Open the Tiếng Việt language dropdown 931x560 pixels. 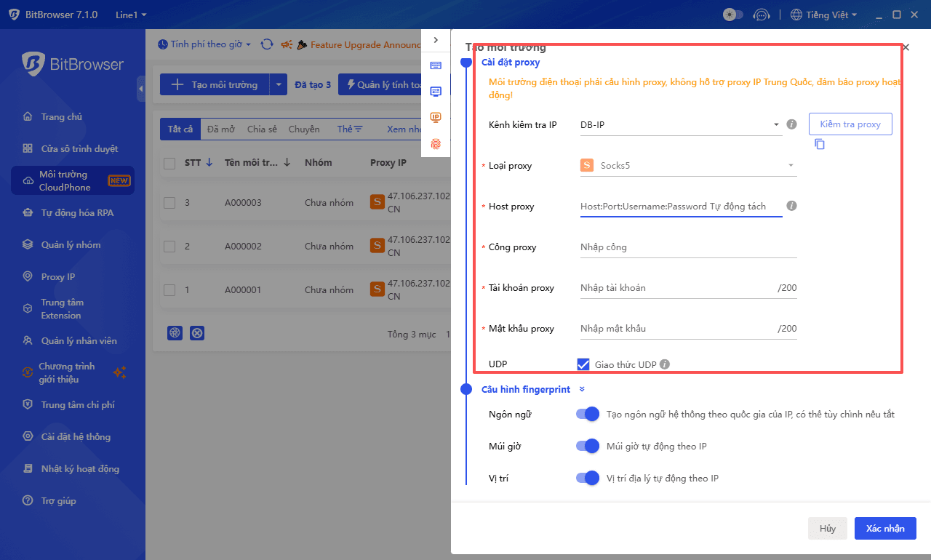click(823, 15)
